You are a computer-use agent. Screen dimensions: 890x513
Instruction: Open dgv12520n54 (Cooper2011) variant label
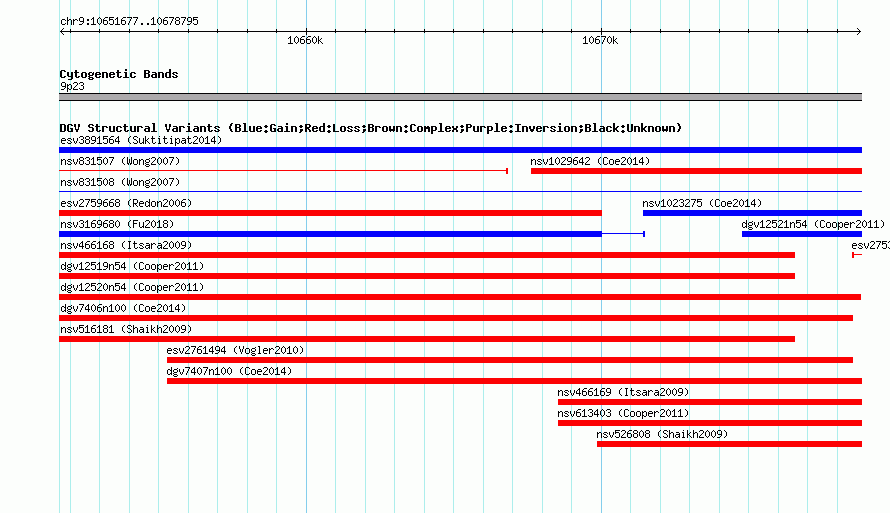132,287
